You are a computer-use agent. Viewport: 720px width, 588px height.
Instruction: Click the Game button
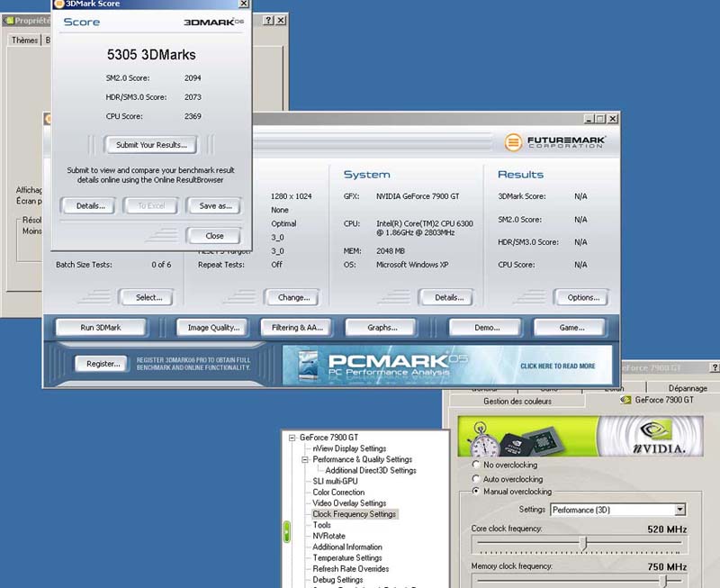pyautogui.click(x=571, y=328)
